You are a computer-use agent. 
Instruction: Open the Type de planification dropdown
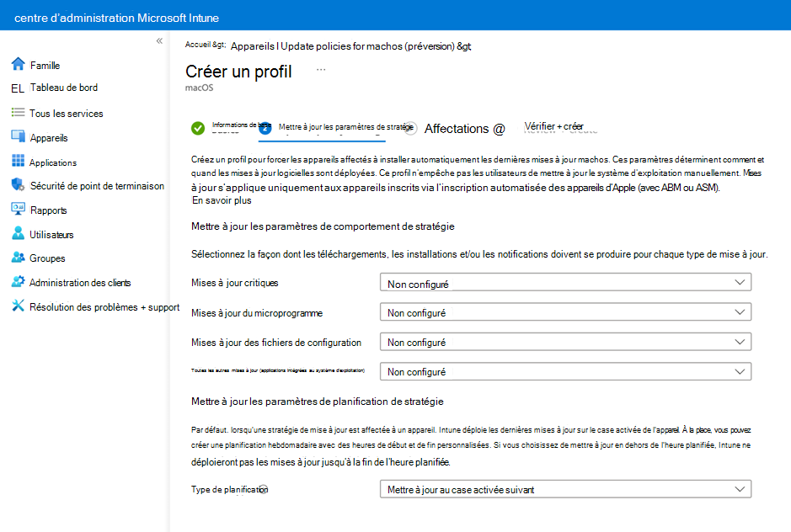565,488
